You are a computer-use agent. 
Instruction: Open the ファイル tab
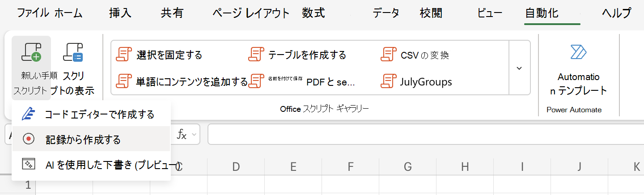pyautogui.click(x=33, y=13)
